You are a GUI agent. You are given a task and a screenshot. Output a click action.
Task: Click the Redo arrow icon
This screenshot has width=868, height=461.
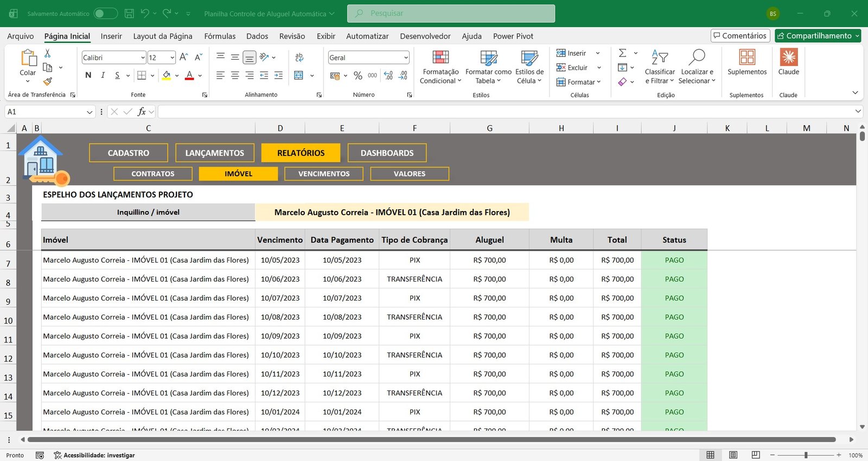(167, 14)
